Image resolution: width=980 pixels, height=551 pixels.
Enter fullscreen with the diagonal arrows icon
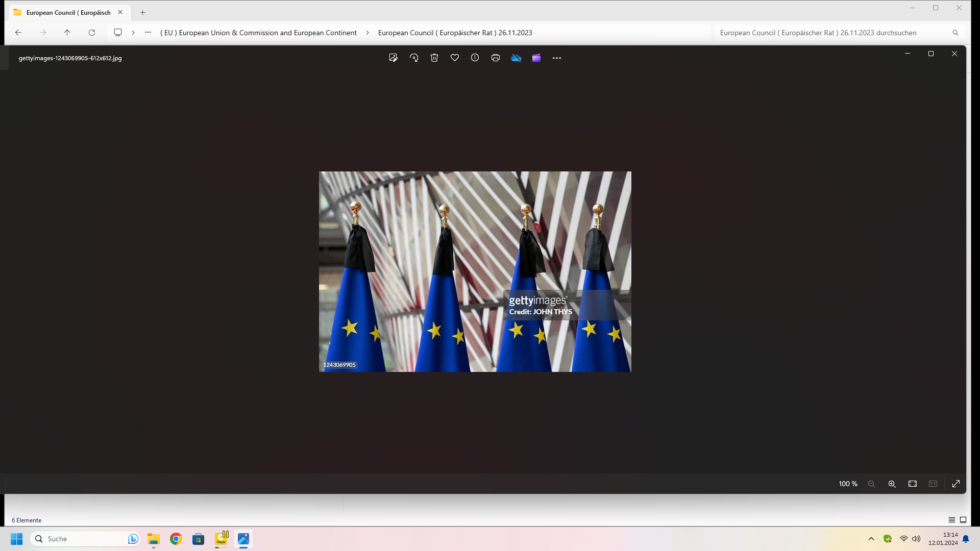point(956,484)
